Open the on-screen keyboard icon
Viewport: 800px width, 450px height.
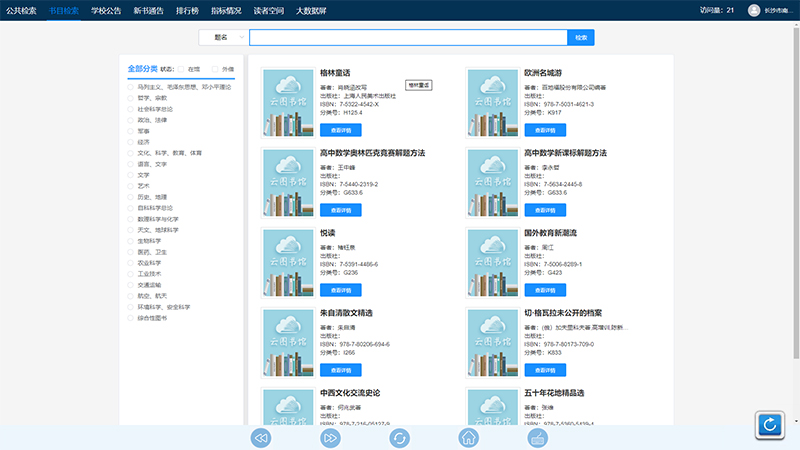point(537,437)
